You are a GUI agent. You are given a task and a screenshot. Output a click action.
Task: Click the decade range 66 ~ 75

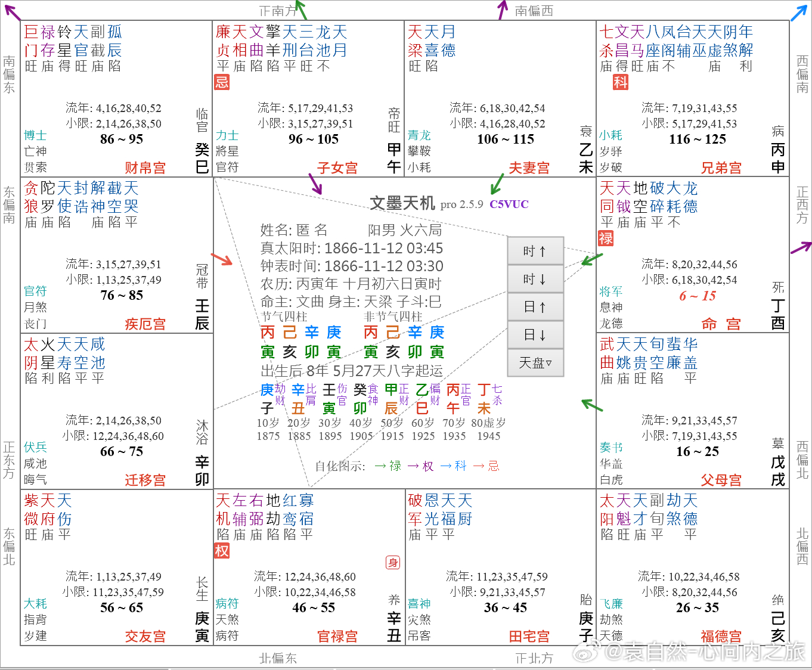122,451
